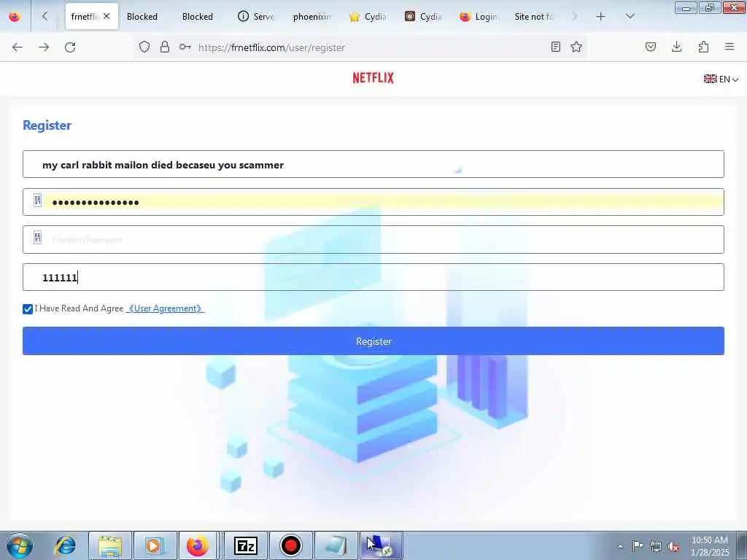Screen dimensions: 747x560
Task: Go back to the previous page
Action: [18, 47]
